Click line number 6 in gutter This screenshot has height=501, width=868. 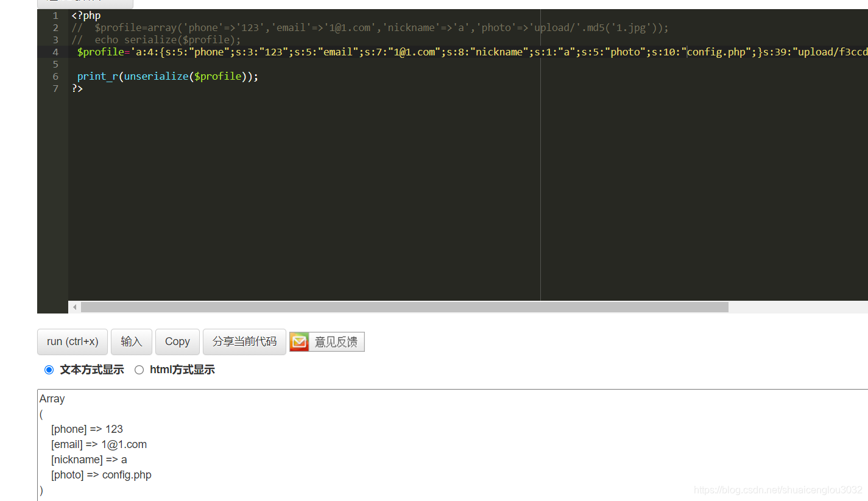click(x=55, y=76)
